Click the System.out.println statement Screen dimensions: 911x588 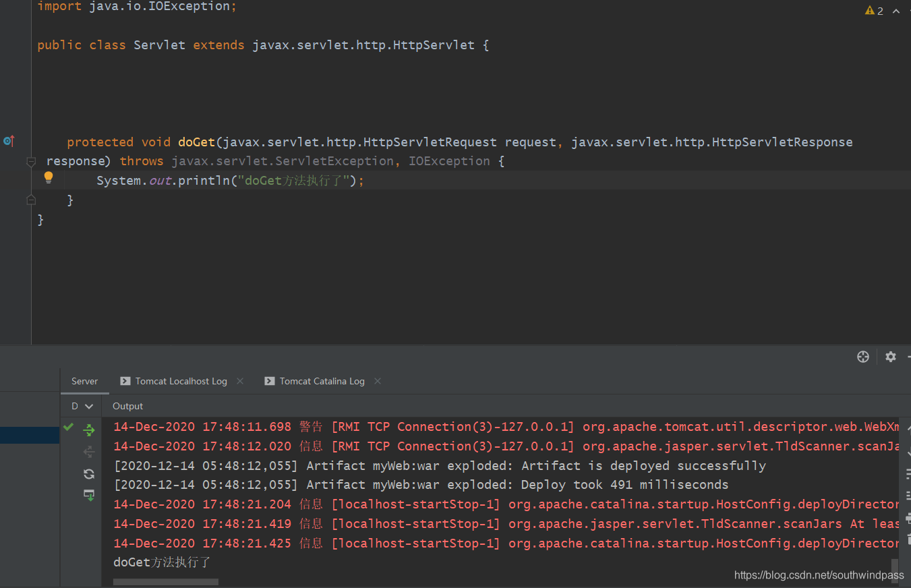[230, 181]
